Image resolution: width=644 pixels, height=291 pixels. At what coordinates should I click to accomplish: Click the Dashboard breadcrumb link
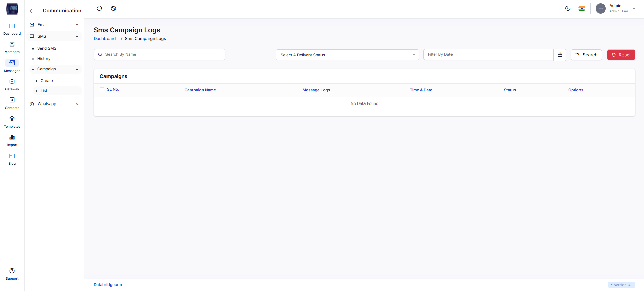pos(104,39)
